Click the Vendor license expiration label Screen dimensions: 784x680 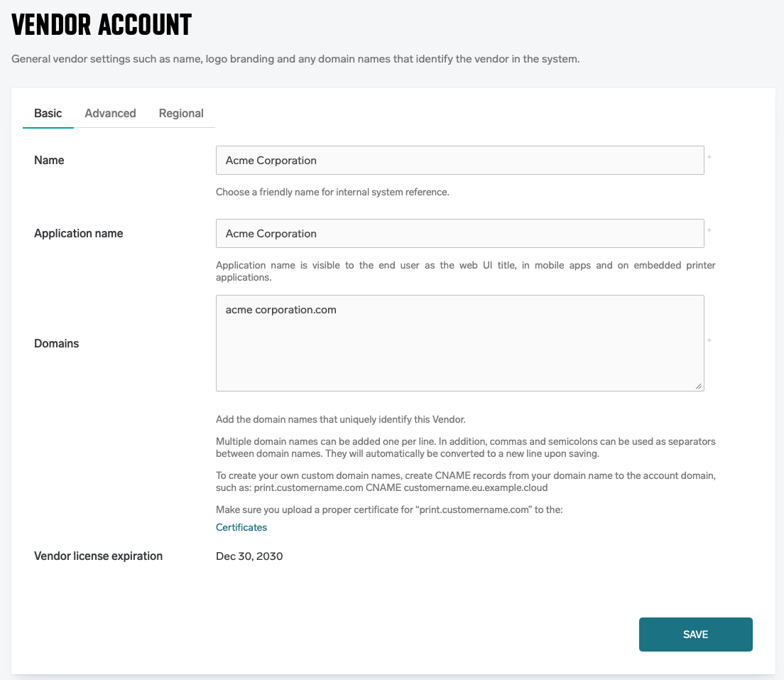point(98,556)
